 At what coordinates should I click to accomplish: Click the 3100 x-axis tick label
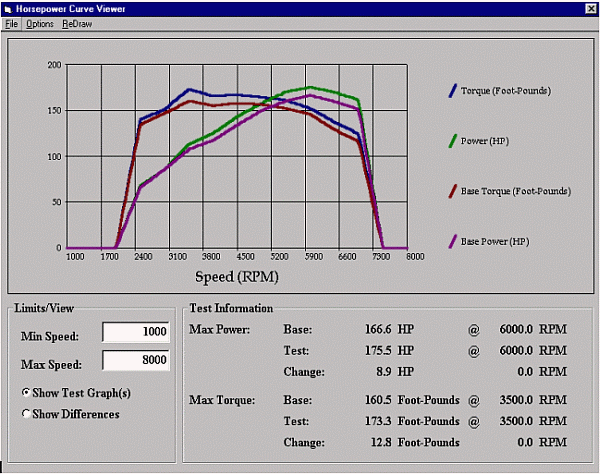[x=178, y=257]
